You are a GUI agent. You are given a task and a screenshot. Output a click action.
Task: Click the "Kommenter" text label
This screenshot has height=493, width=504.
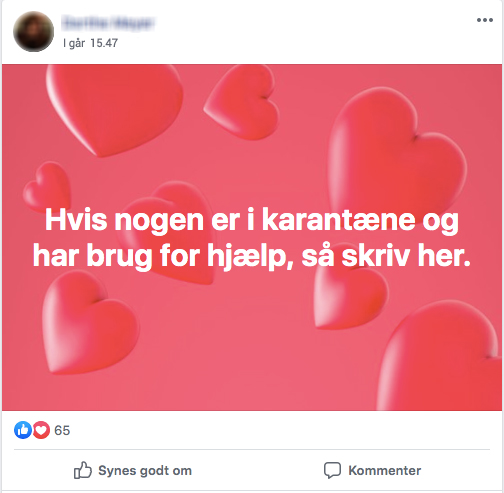[385, 471]
